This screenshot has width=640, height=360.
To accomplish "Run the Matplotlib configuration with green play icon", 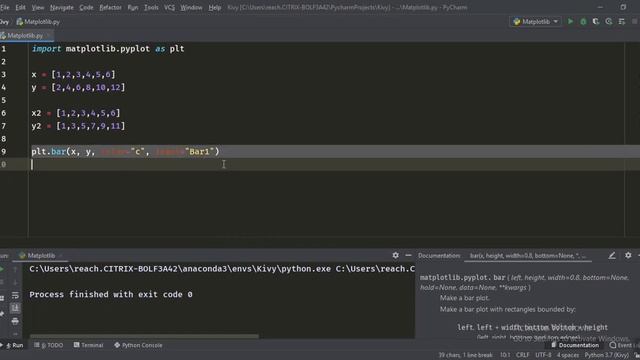I will point(570,22).
